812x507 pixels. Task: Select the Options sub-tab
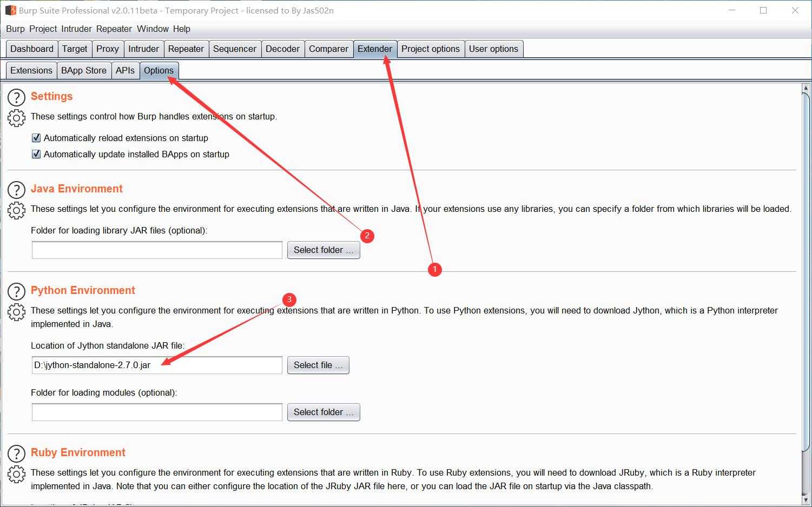pos(159,70)
